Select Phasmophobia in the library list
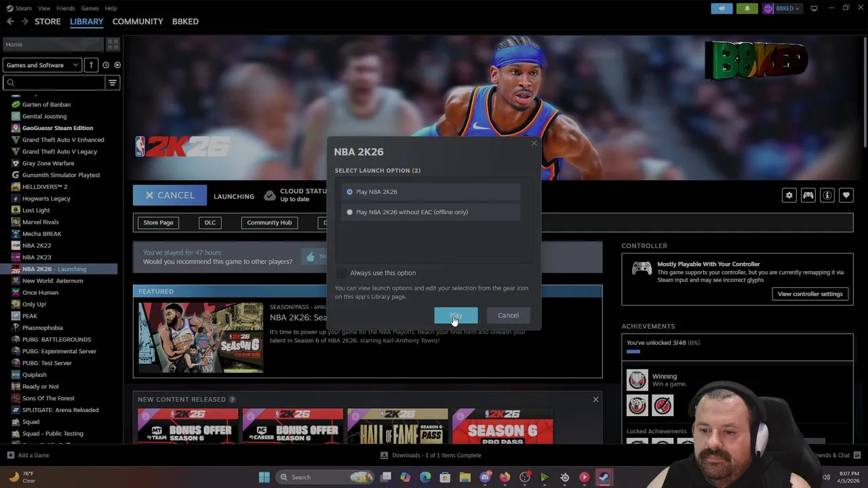 click(x=42, y=328)
